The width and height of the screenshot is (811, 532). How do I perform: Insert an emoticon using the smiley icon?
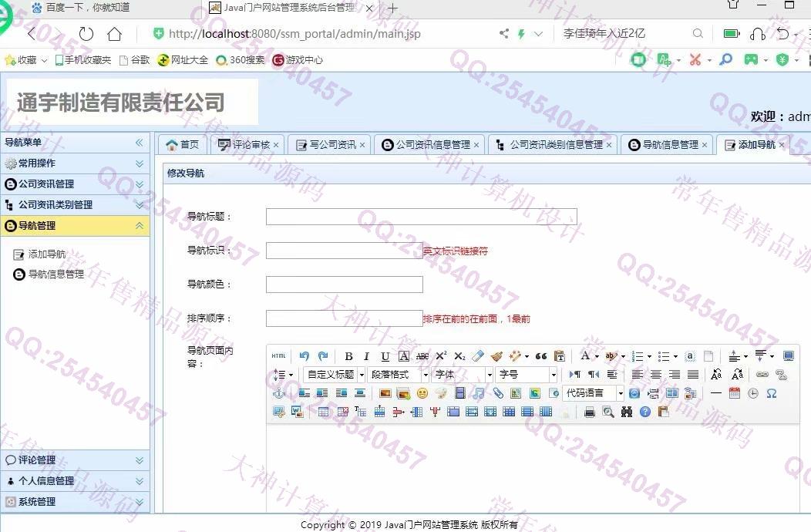[x=422, y=393]
